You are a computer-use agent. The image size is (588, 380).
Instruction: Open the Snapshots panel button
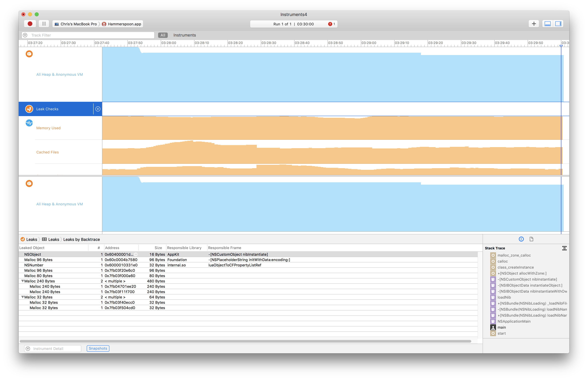pyautogui.click(x=98, y=348)
